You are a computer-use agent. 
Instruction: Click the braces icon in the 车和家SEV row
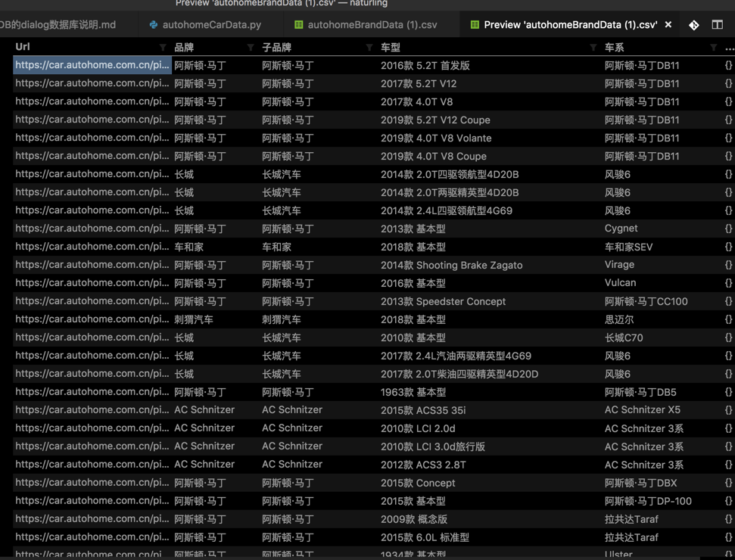[728, 247]
